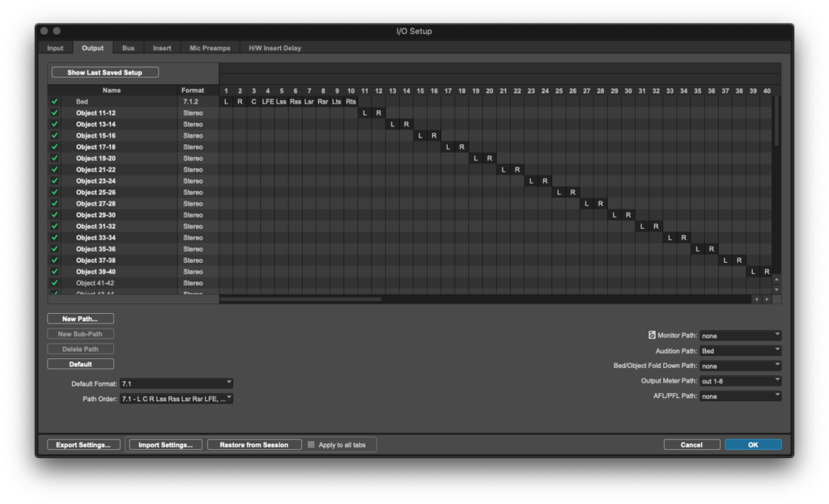Click the New Path button
829x504 pixels.
tap(80, 318)
